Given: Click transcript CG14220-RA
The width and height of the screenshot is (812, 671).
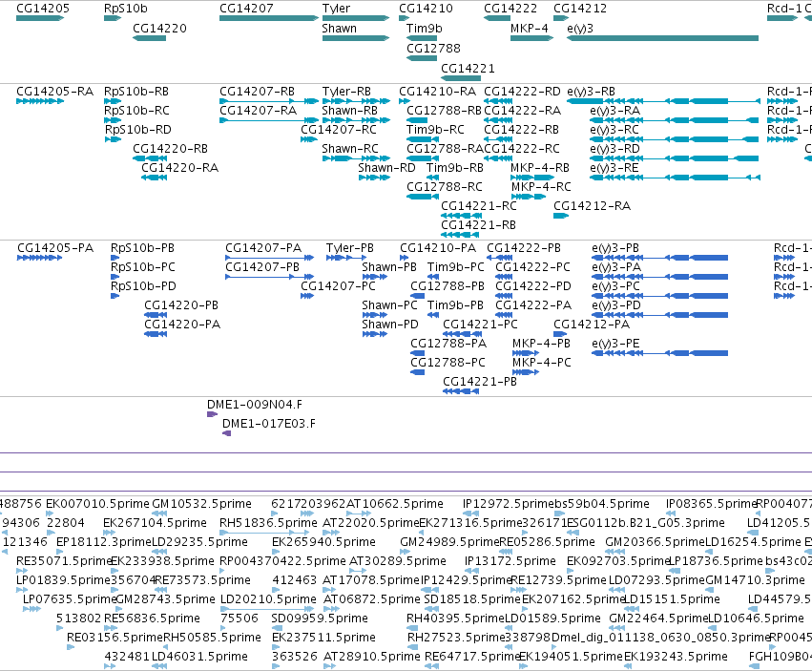Looking at the screenshot, I should (x=179, y=168).
